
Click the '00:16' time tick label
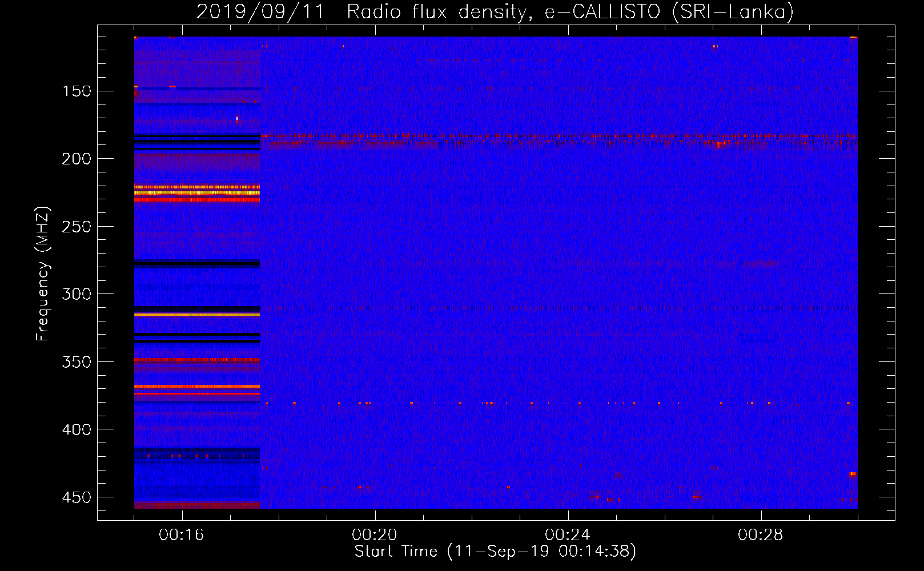[x=182, y=535]
